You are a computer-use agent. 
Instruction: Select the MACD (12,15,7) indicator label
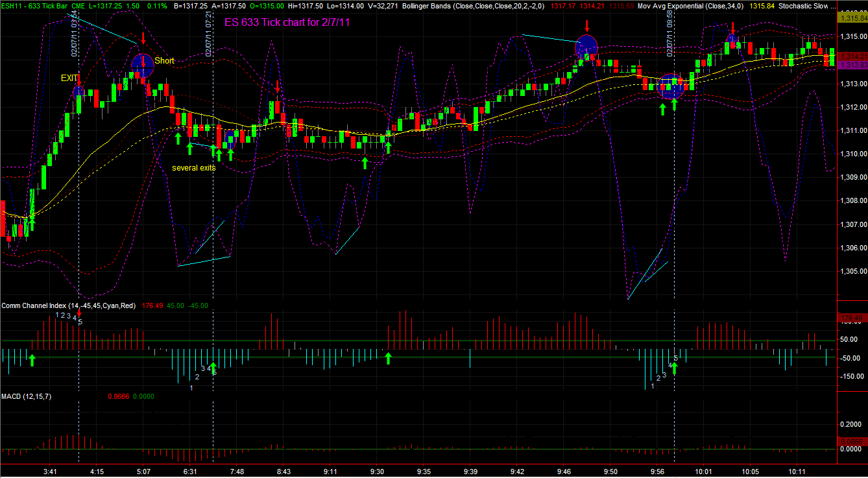click(26, 396)
